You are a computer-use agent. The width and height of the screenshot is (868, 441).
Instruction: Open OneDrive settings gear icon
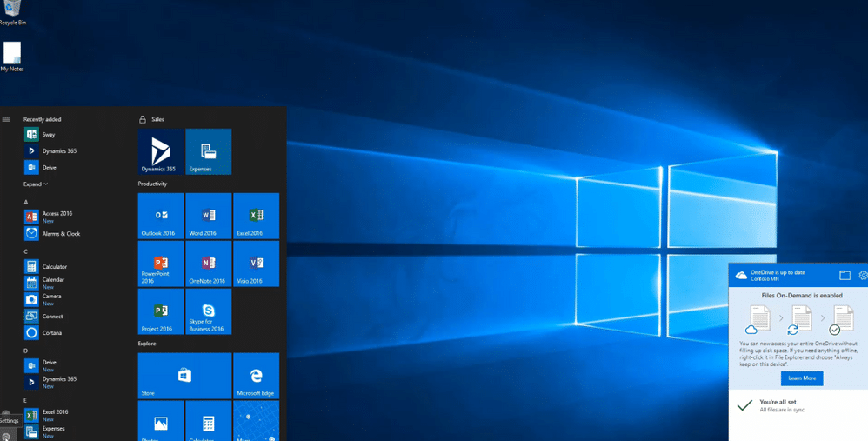863,275
